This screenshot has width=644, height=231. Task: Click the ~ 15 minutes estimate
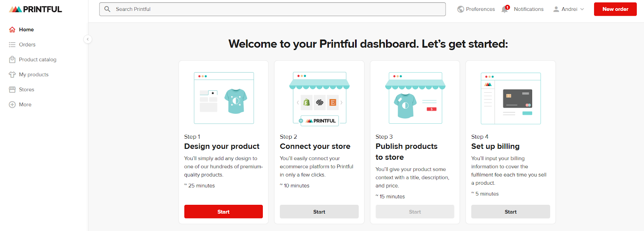tap(390, 197)
